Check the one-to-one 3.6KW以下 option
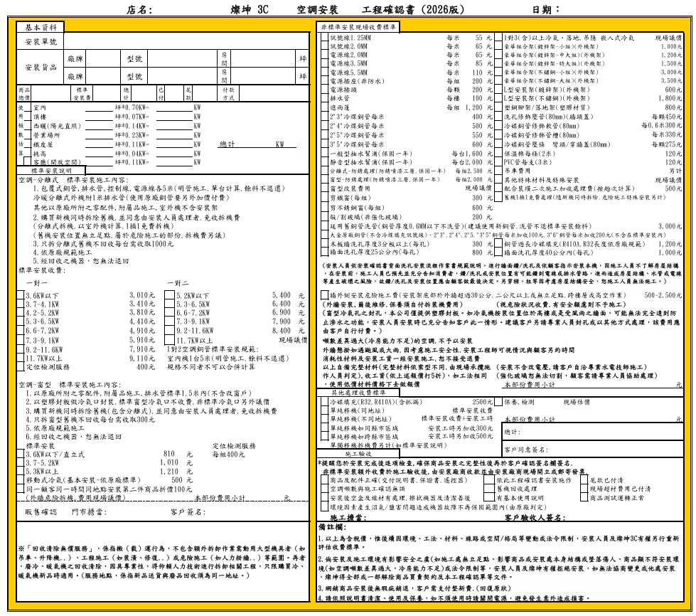Screen dimensions: 696x616 point(21,295)
